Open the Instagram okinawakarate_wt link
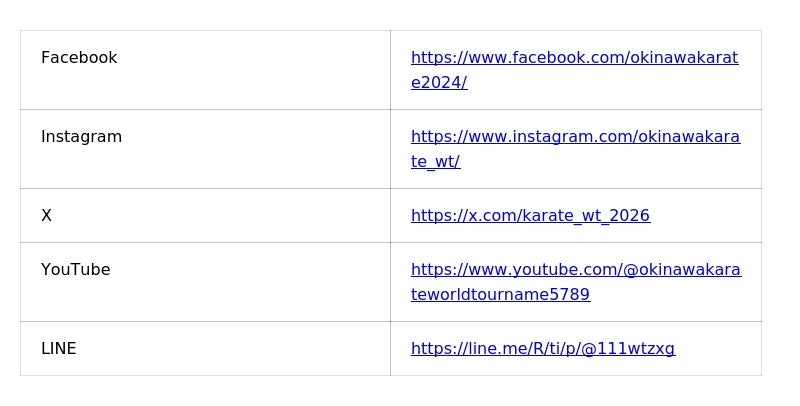 [x=575, y=137]
